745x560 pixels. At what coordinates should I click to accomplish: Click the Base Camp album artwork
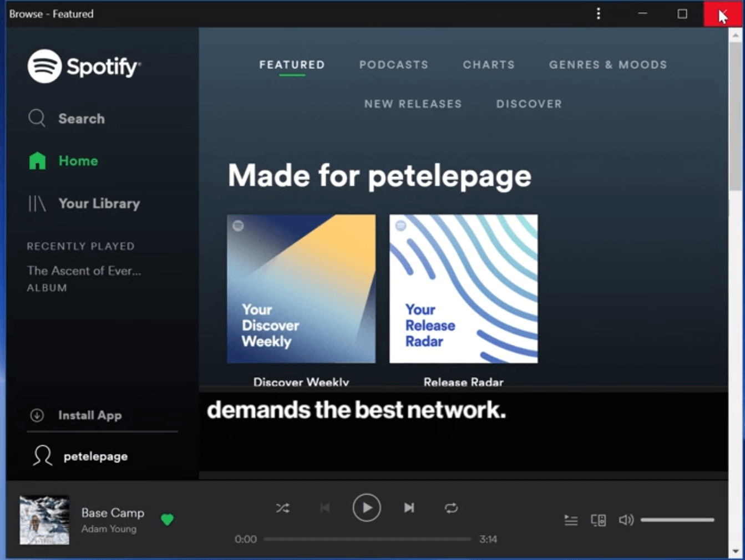coord(44,520)
